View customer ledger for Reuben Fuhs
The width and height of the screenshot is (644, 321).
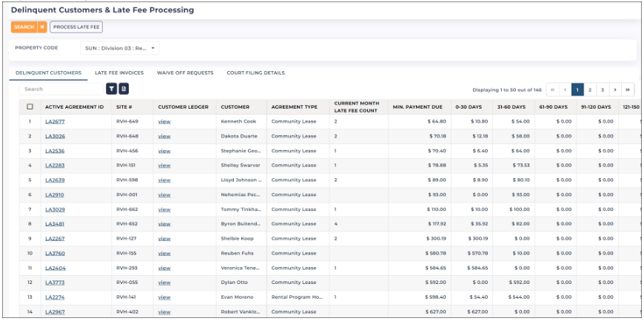tap(164, 253)
